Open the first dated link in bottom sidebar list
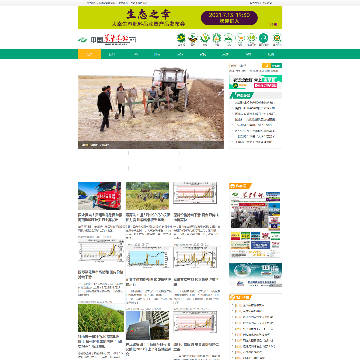The height and width of the screenshot is (360, 360). pyautogui.click(x=249, y=305)
